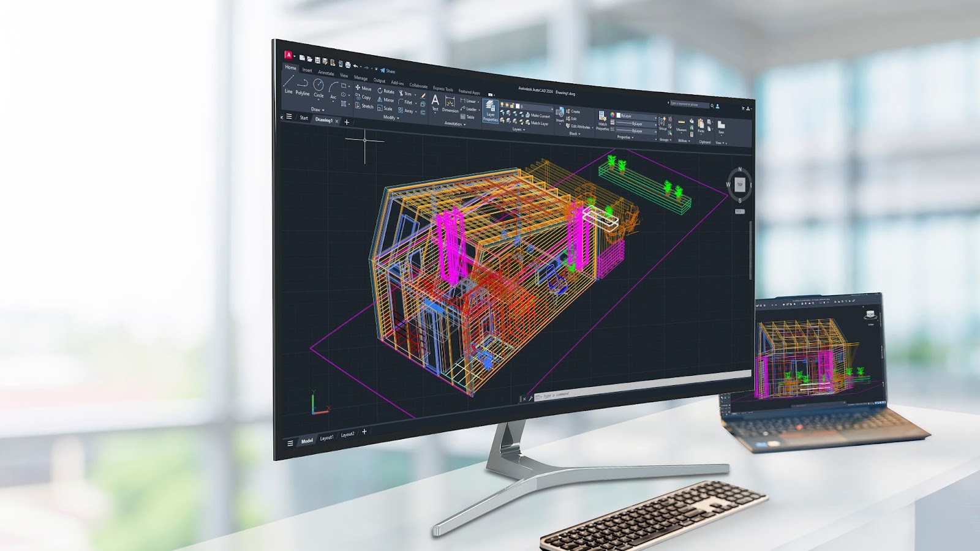Click the Match Properties tool
Screen dimensions: 980x551
coord(603,121)
